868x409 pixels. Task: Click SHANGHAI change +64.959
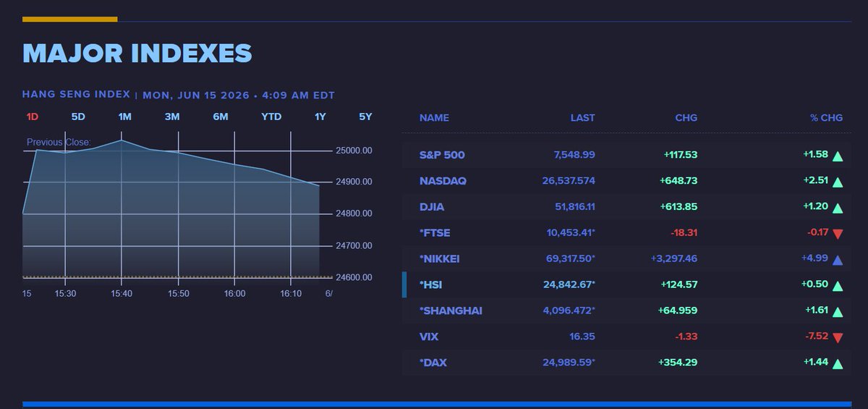[679, 311]
